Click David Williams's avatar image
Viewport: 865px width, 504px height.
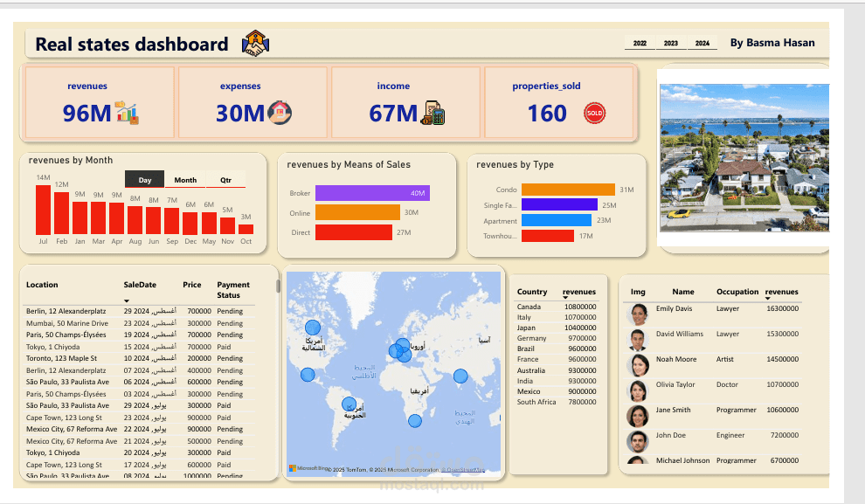638,340
